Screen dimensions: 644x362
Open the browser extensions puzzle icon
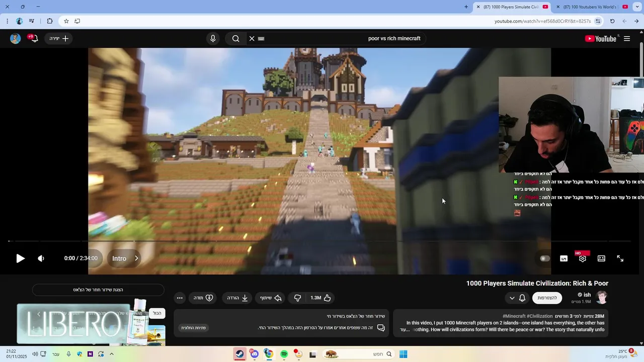[49, 21]
